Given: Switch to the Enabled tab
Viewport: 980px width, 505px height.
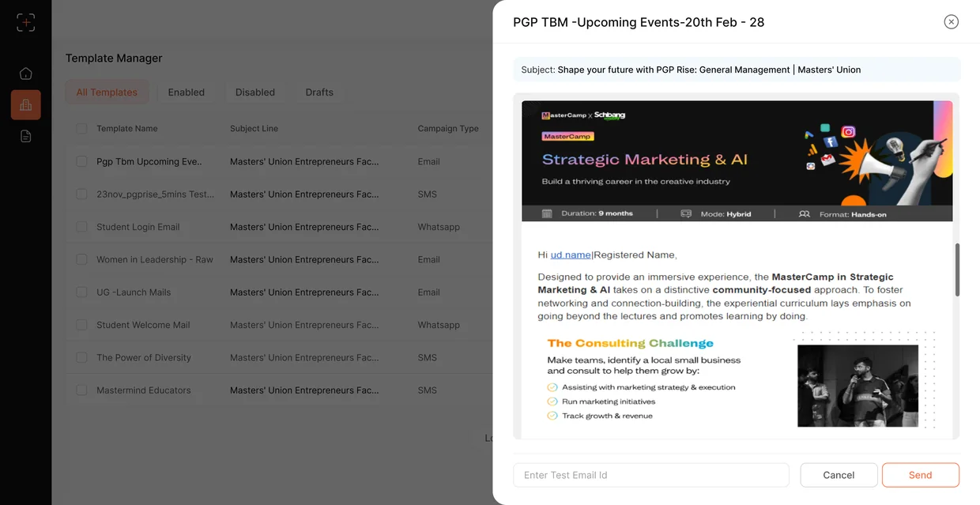Looking at the screenshot, I should tap(187, 92).
